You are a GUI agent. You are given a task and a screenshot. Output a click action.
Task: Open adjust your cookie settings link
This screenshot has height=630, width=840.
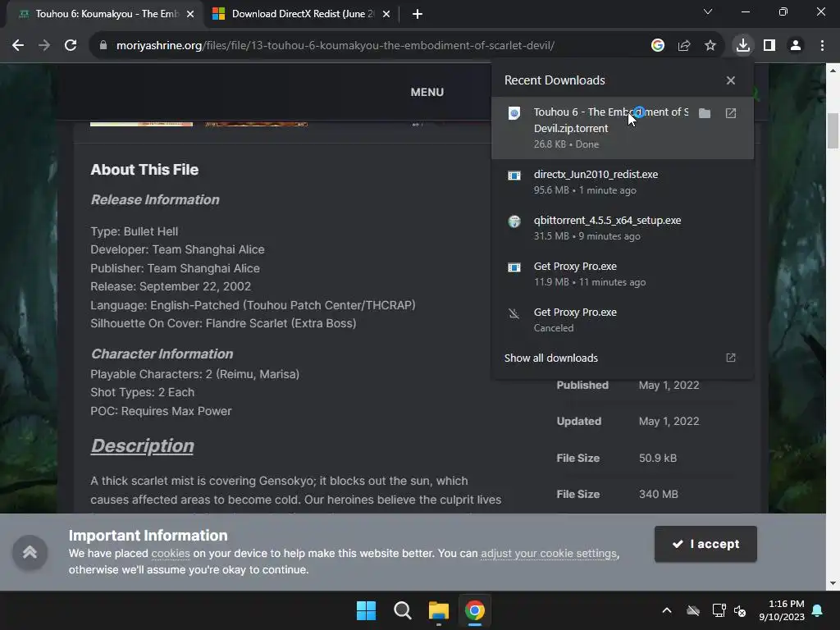(x=549, y=553)
